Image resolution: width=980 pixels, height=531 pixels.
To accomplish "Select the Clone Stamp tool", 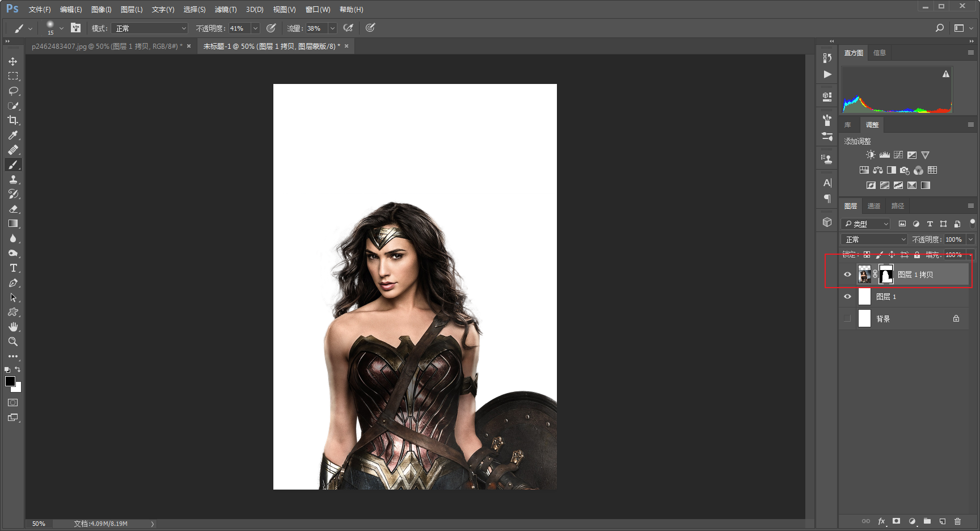I will tap(13, 179).
